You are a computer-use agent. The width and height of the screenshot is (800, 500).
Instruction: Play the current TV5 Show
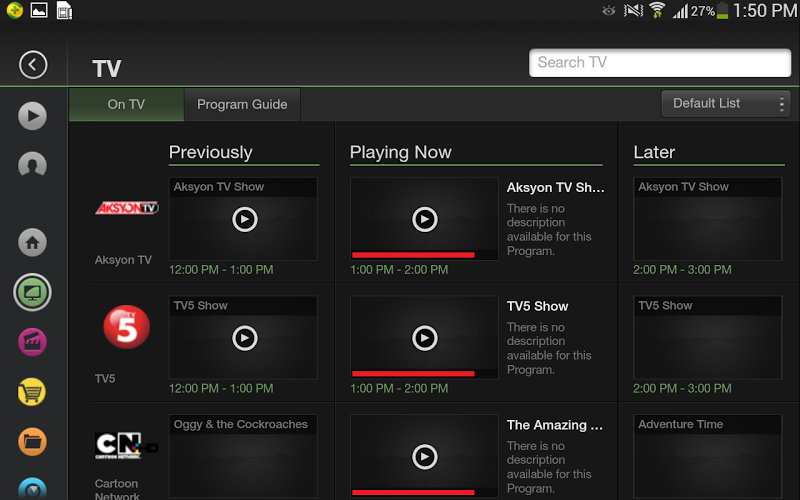tap(424, 338)
